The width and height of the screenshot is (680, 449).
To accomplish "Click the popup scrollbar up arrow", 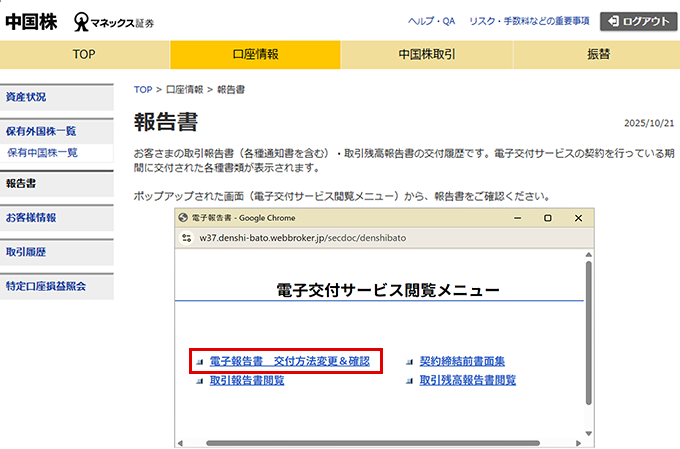I will [x=588, y=255].
